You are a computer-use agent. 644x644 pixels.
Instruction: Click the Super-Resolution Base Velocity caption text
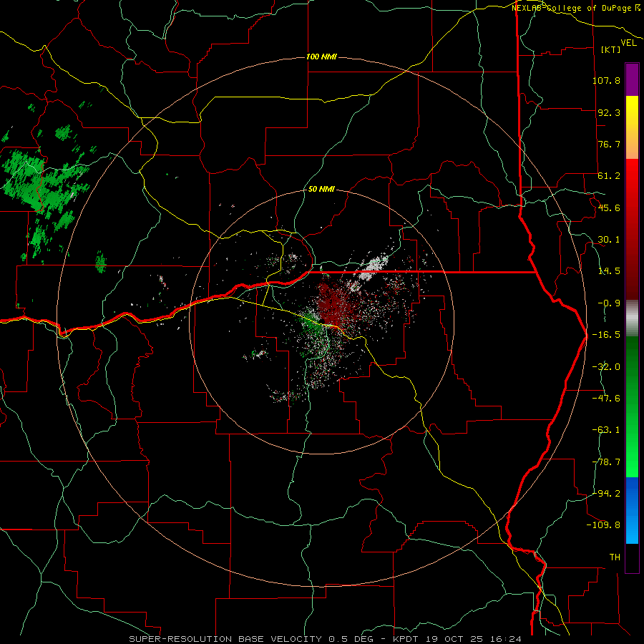coord(325,639)
